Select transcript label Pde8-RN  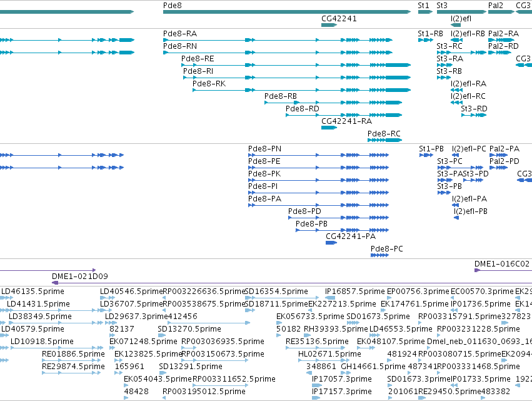click(x=180, y=46)
